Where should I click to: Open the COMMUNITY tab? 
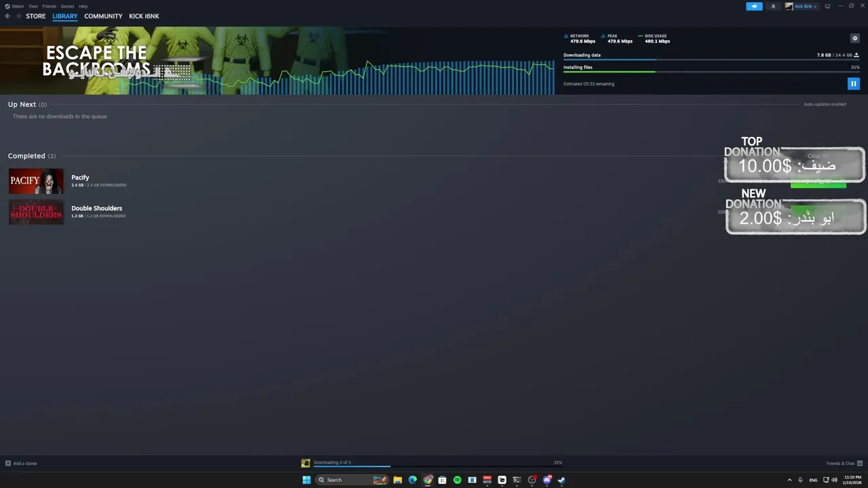click(x=103, y=16)
